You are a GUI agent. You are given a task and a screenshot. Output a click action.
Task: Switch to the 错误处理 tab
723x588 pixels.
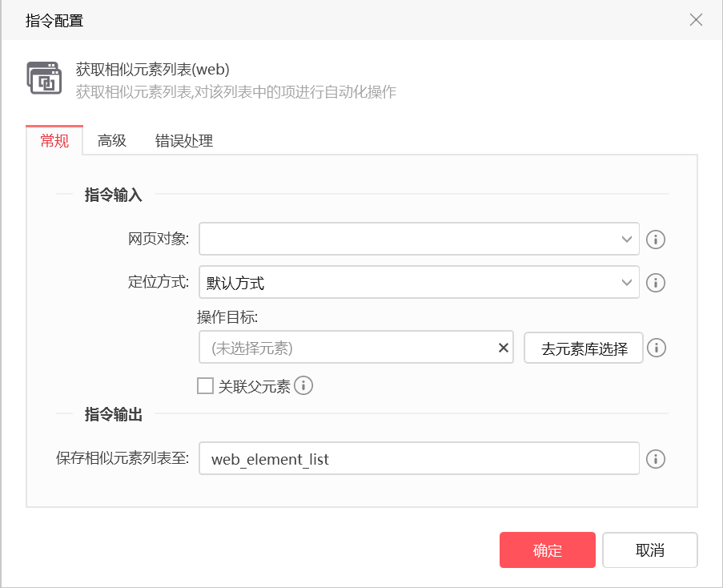tap(184, 140)
